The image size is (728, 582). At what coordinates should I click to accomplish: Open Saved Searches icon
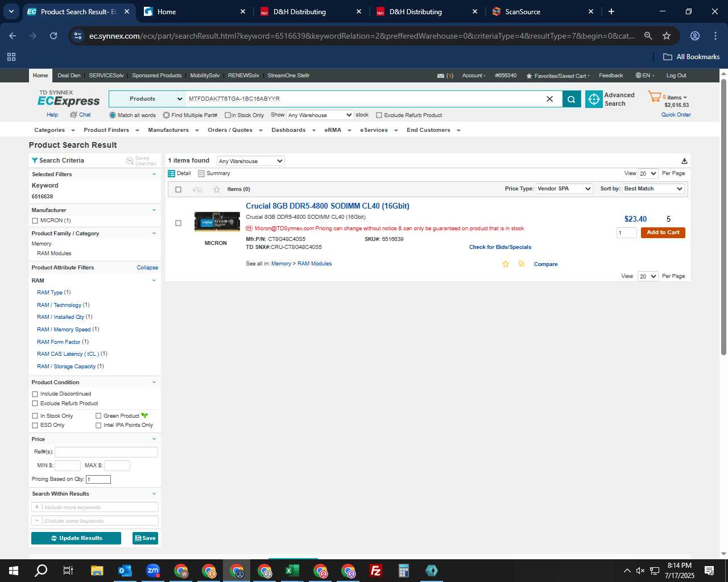click(130, 161)
